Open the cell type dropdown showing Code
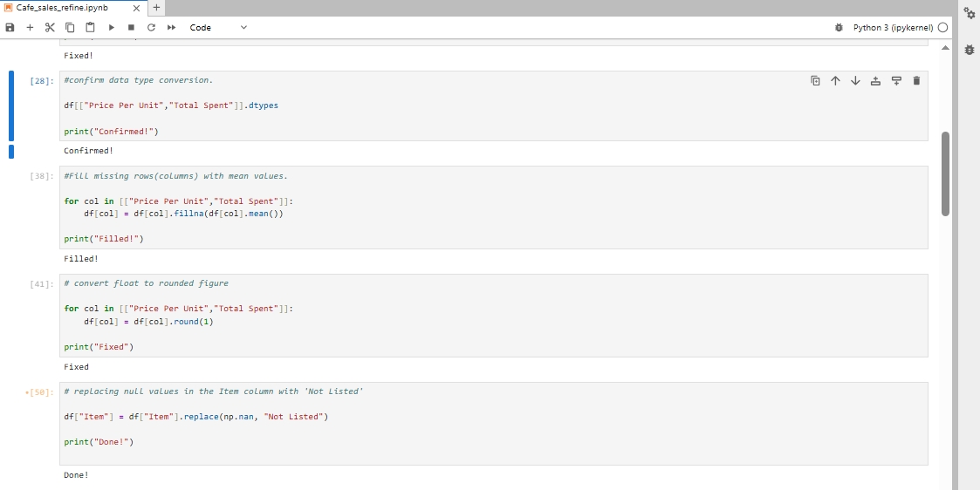 (x=218, y=28)
